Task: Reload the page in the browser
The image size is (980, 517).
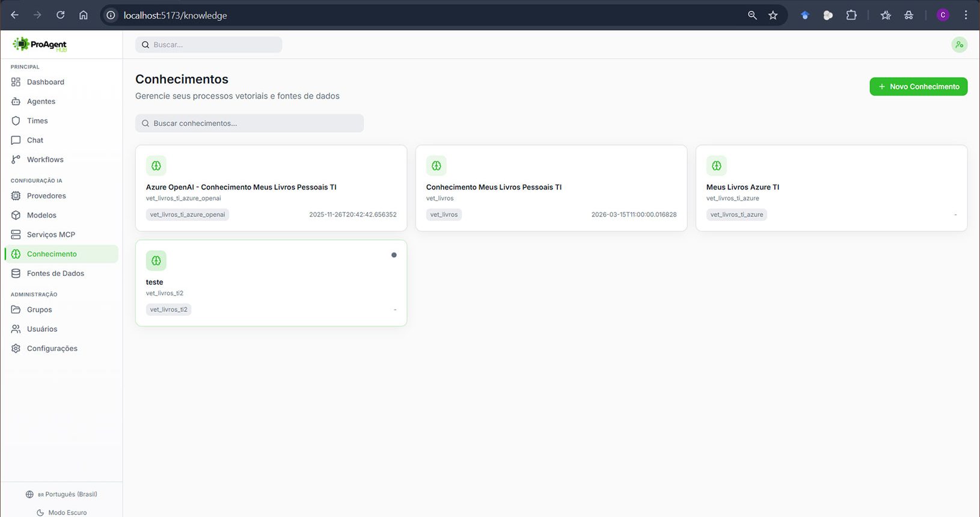Action: (x=60, y=15)
